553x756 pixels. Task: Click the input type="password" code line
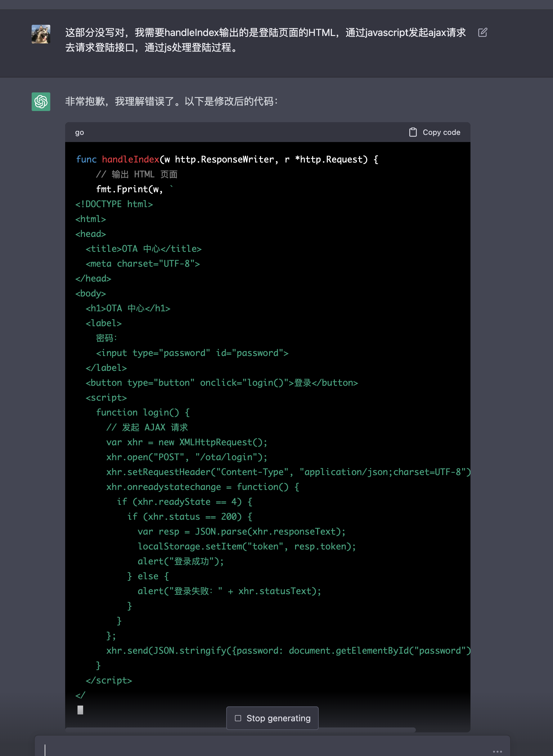(192, 353)
